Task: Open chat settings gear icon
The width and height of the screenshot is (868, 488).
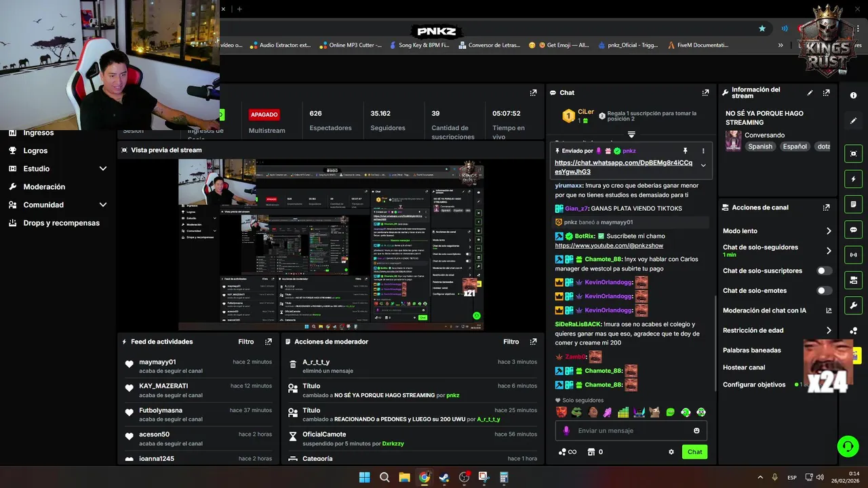Action: tap(671, 452)
